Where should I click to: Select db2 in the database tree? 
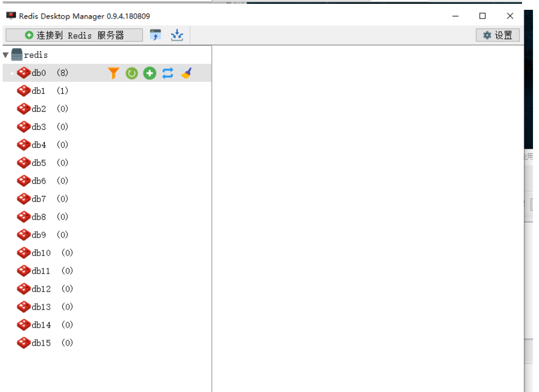pyautogui.click(x=39, y=109)
